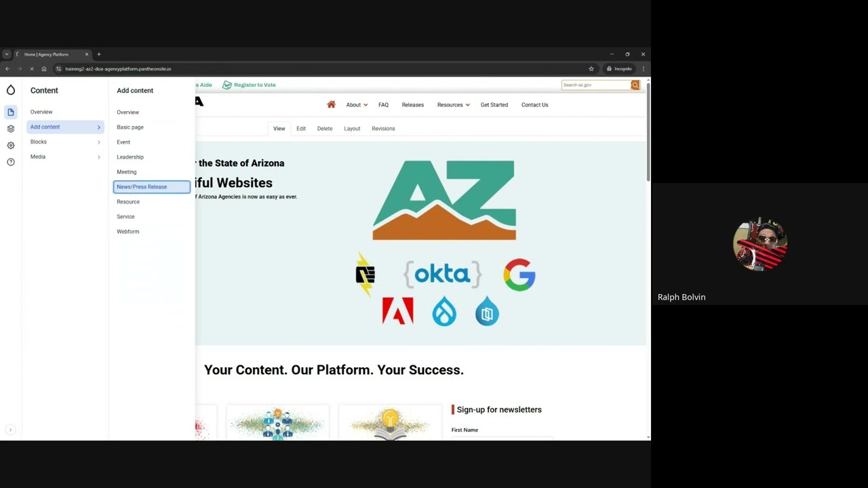Screen dimensions: 868x488
Task: Open the Contact Us link
Action: (x=534, y=104)
